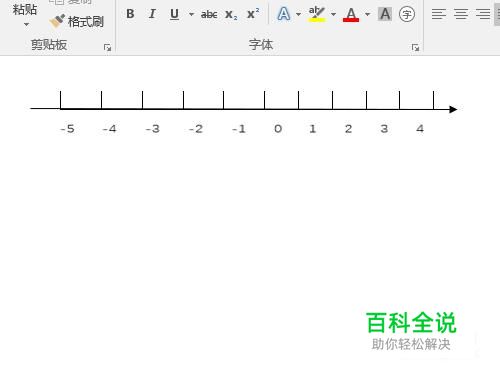Screen dimensions: 500x383
Task: Click the 2 label on number line
Action: tap(348, 129)
